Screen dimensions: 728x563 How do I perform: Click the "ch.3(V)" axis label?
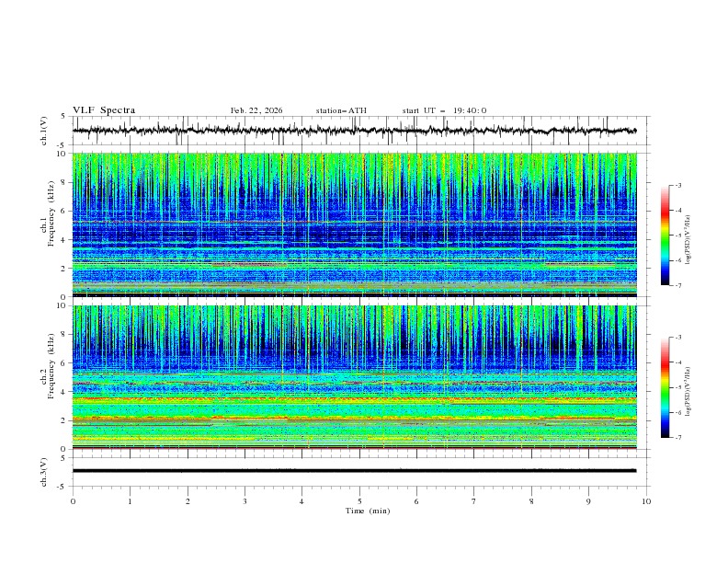(44, 472)
